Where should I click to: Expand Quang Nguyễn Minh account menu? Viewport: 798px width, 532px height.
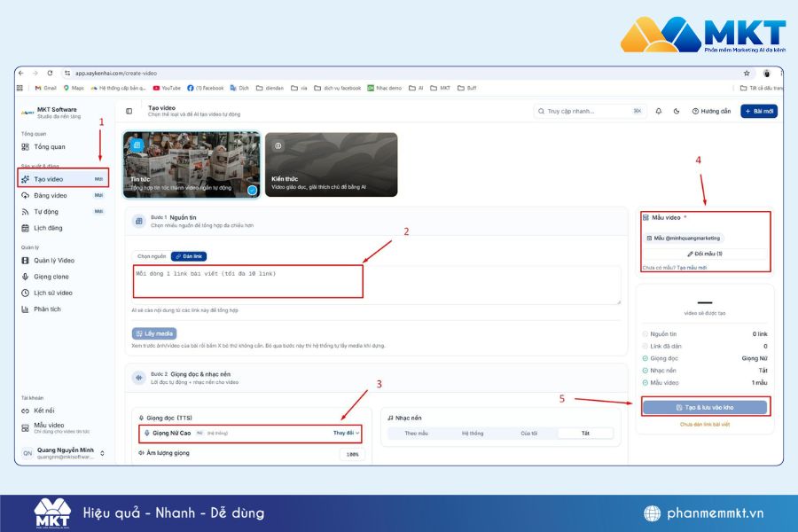coord(63,452)
